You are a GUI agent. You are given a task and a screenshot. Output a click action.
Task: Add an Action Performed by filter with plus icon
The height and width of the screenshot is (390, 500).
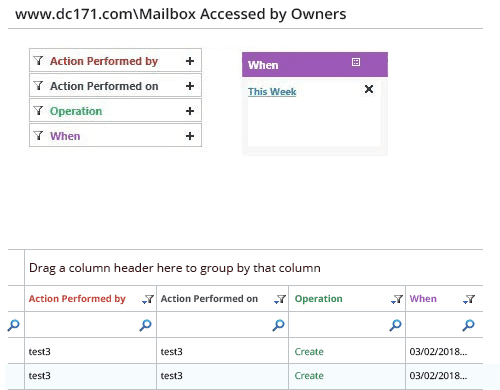point(190,61)
